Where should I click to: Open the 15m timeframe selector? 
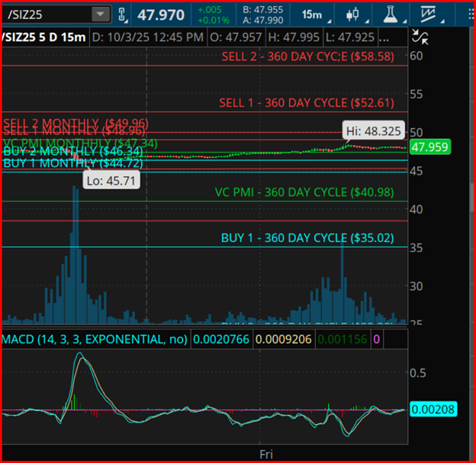(x=311, y=14)
